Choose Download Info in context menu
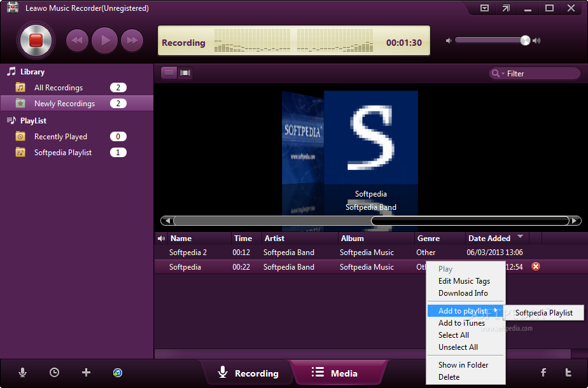Image resolution: width=588 pixels, height=388 pixels. click(463, 293)
